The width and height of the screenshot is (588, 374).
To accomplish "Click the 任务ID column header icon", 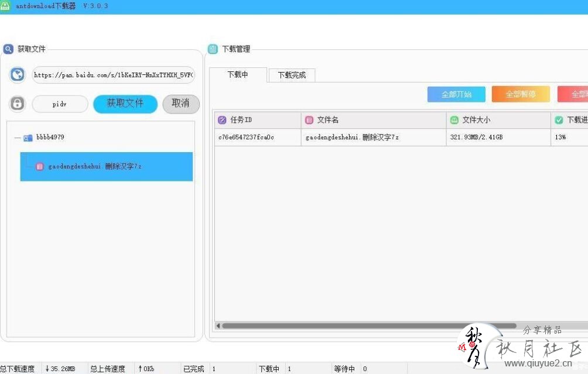I will point(222,120).
